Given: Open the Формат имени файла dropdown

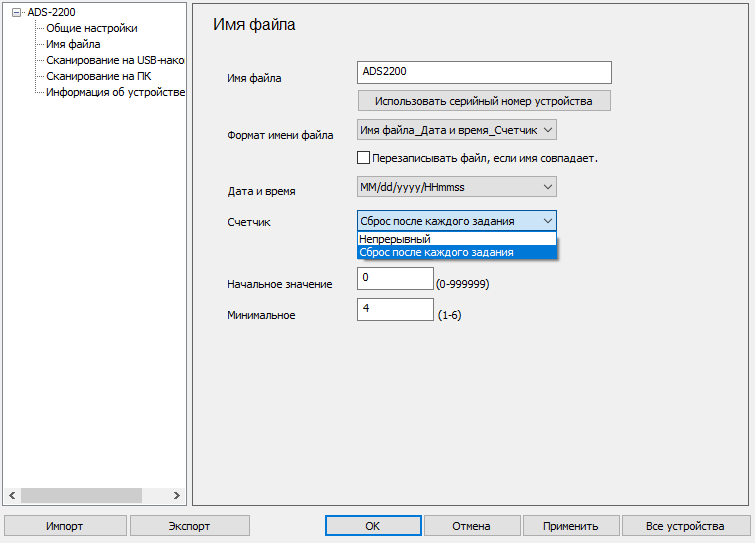Looking at the screenshot, I should [x=456, y=129].
